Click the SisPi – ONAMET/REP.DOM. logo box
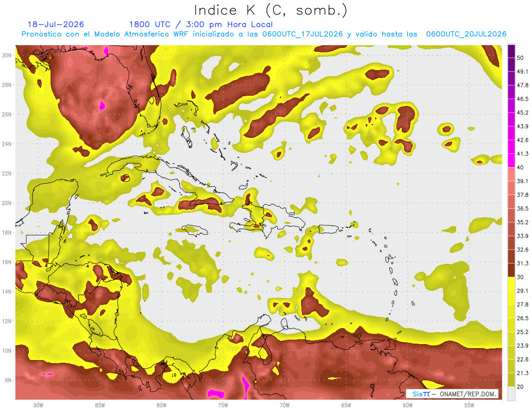This screenshot has height=411, width=532. tap(452, 394)
